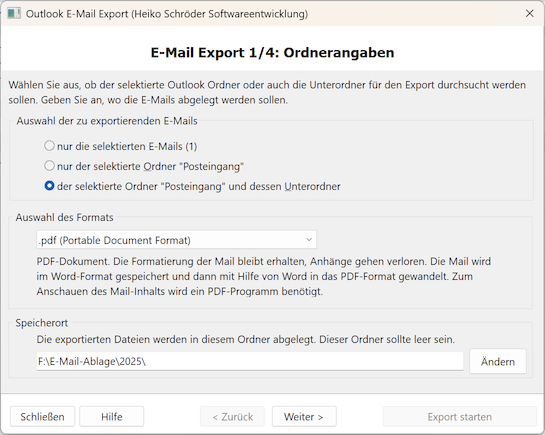This screenshot has width=545, height=435.
Task: Click the disabled < Zurück button
Action: coord(232,416)
